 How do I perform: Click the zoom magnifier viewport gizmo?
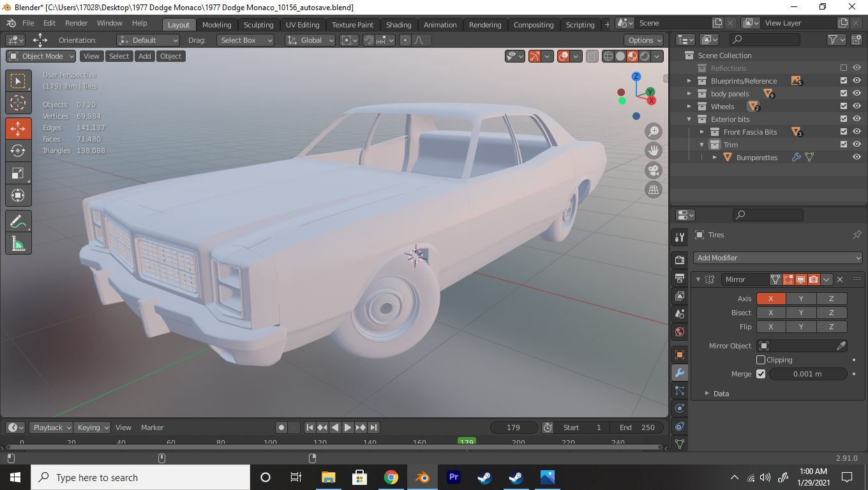(x=654, y=131)
